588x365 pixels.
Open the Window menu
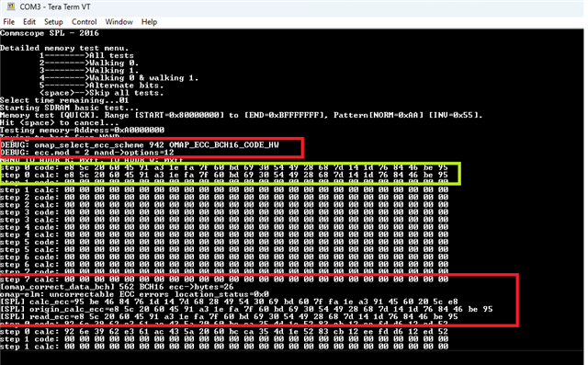119,22
